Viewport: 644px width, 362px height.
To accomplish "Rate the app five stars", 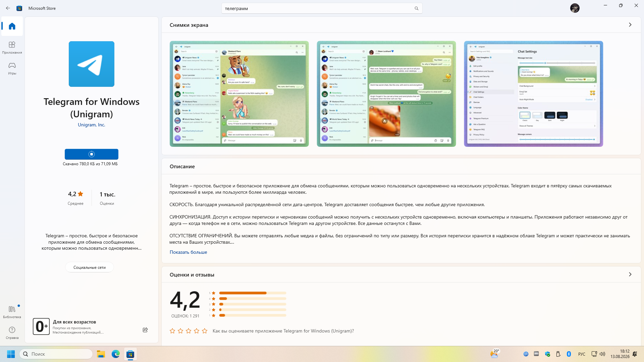I will tap(205, 331).
